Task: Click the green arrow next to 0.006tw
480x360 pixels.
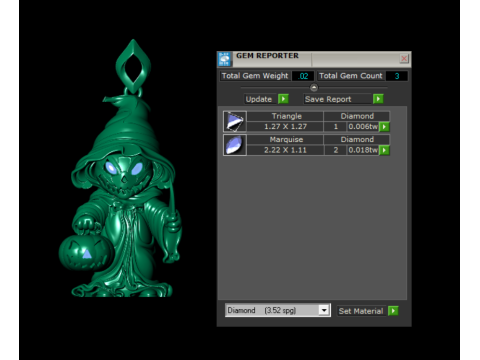Action: 384,127
